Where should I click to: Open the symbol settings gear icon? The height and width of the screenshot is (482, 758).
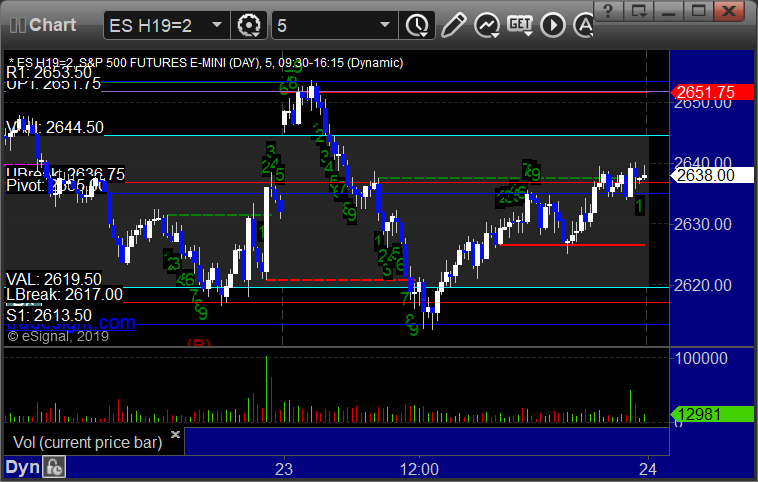click(248, 25)
